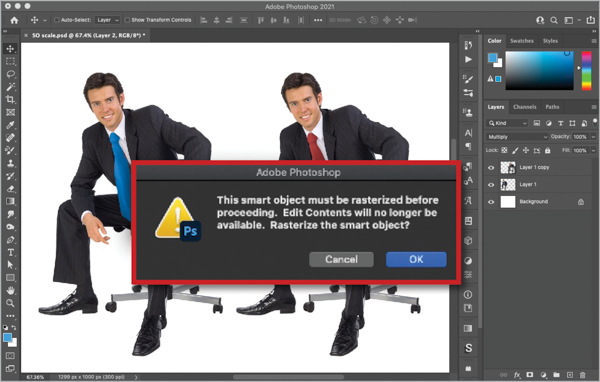600x382 pixels.
Task: Toggle layer filtering switch on or off
Action: (595, 122)
